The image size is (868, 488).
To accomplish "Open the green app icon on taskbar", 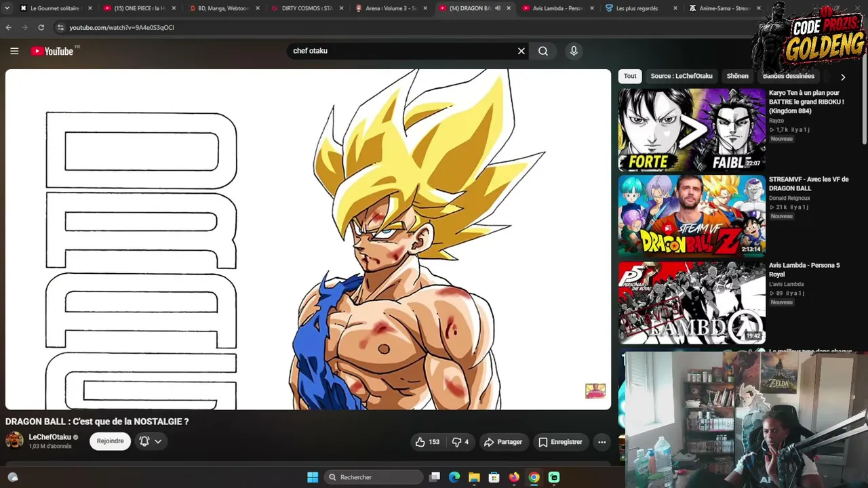I will click(x=554, y=477).
